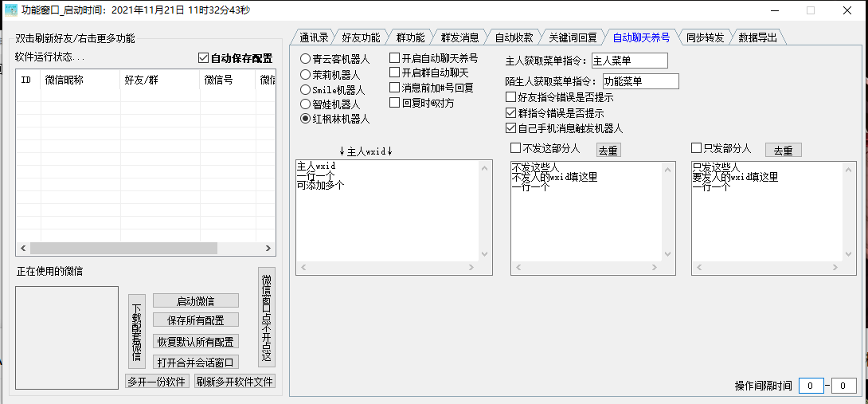Image resolution: width=868 pixels, height=404 pixels.
Task: Click second 操作间隔时间 input box
Action: click(843, 386)
